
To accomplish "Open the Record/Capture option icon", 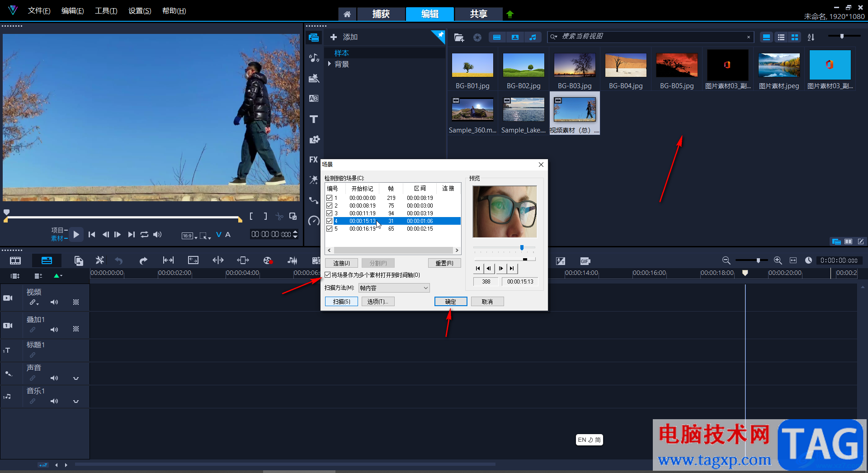I will [x=268, y=260].
